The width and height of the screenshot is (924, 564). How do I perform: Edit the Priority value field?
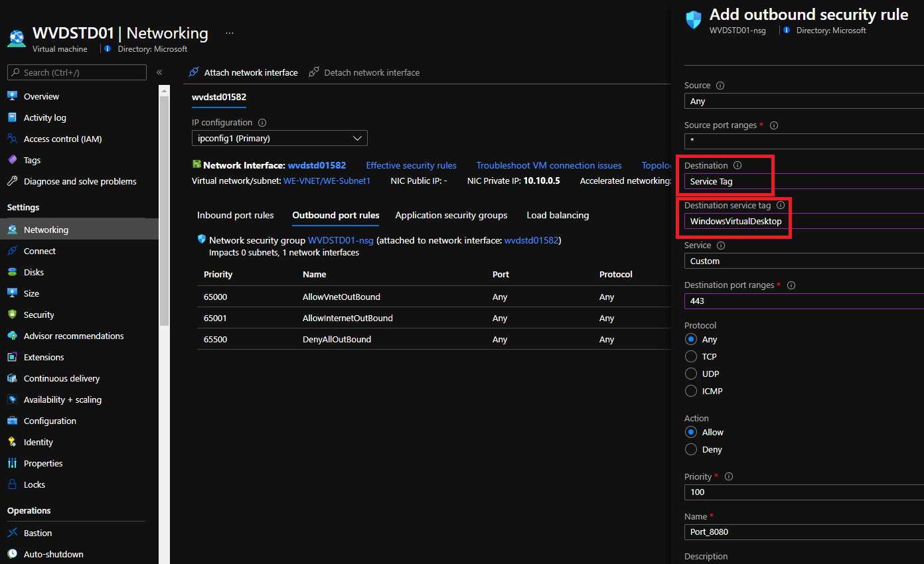[802, 492]
